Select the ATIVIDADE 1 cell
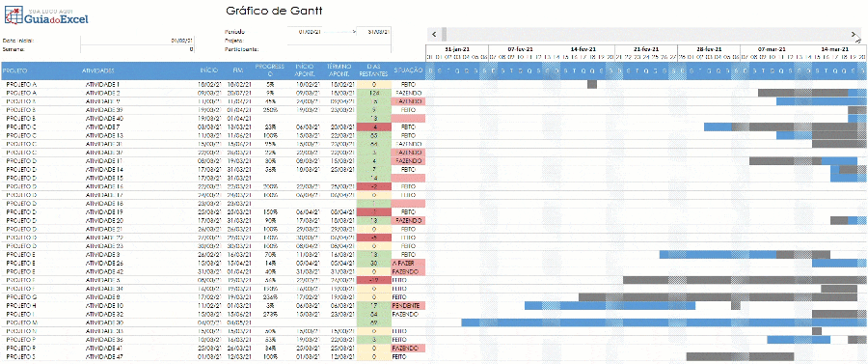Image resolution: width=868 pixels, height=364 pixels. coord(102,84)
